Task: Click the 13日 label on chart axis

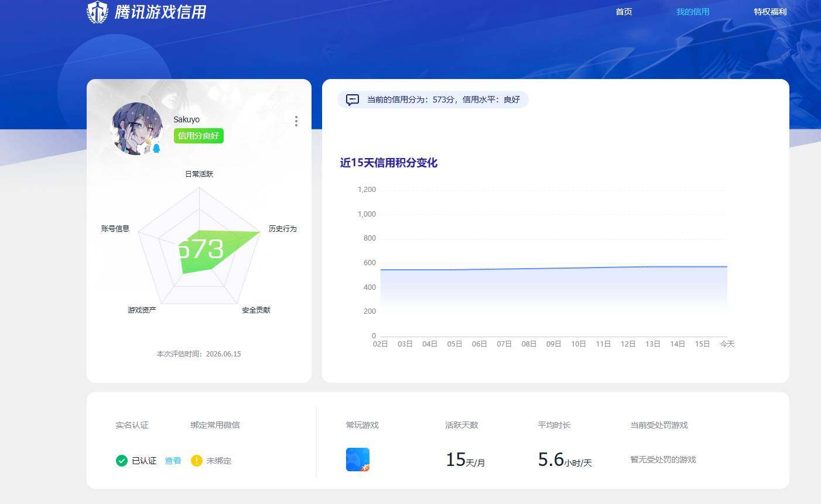Action: pos(653,344)
